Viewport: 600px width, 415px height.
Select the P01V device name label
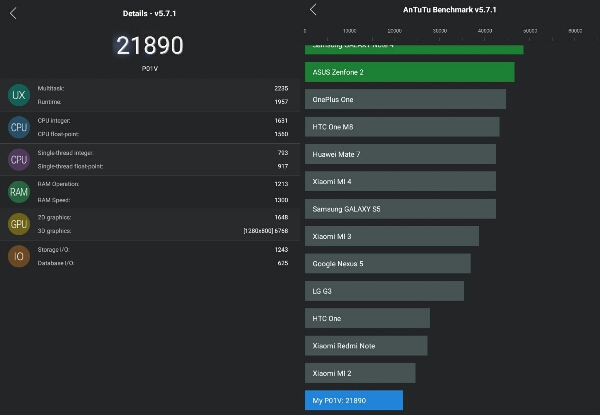pos(150,68)
